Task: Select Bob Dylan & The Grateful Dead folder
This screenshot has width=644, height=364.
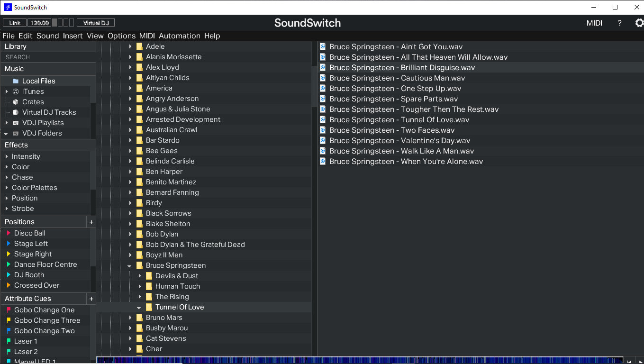Action: click(x=195, y=245)
